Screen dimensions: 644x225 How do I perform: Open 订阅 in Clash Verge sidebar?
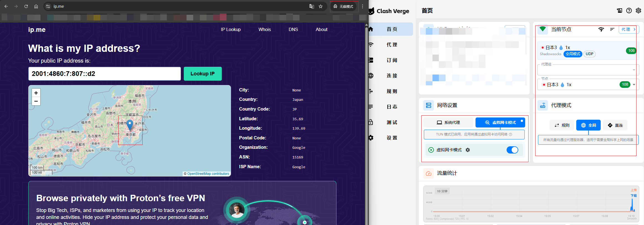392,60
